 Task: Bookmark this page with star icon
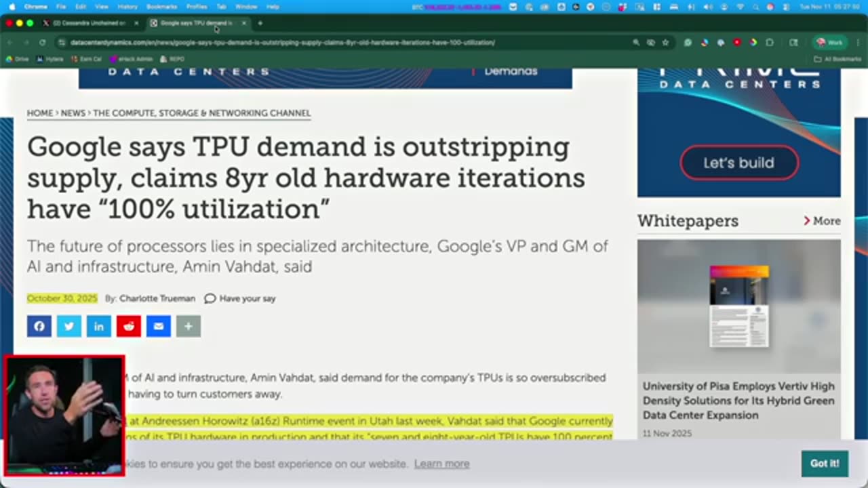pos(665,42)
